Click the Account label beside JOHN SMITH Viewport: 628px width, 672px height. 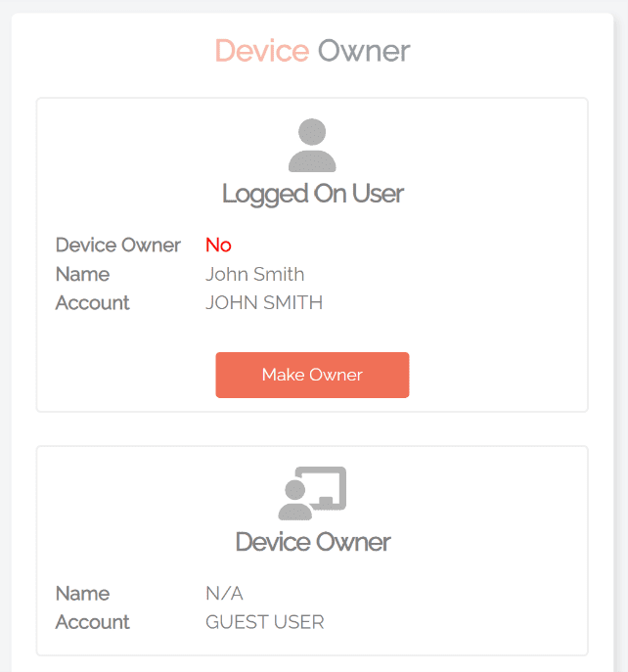(x=92, y=303)
